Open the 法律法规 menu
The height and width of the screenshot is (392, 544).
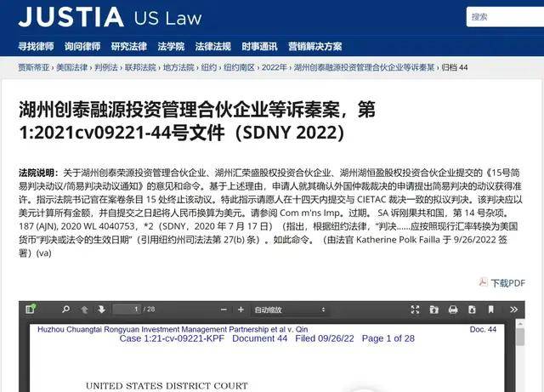(x=213, y=46)
